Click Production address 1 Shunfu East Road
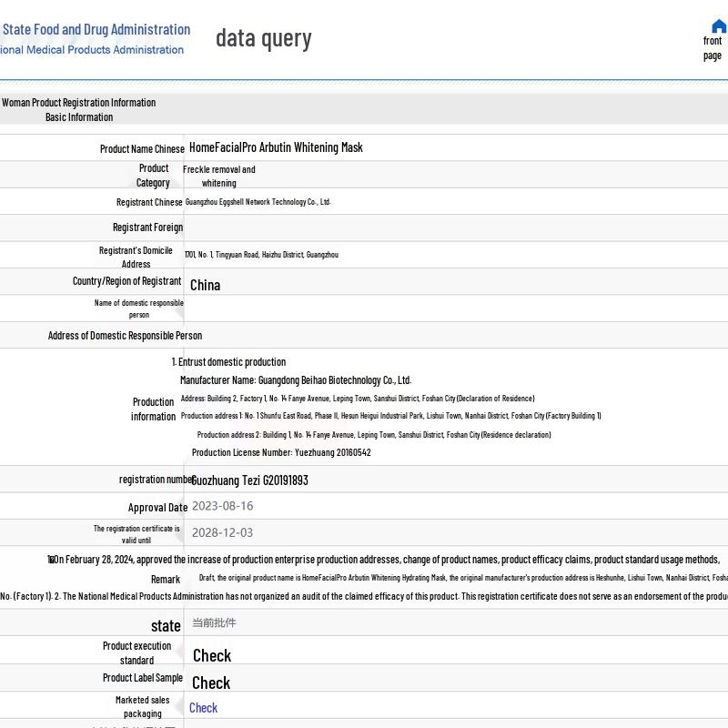 click(391, 416)
